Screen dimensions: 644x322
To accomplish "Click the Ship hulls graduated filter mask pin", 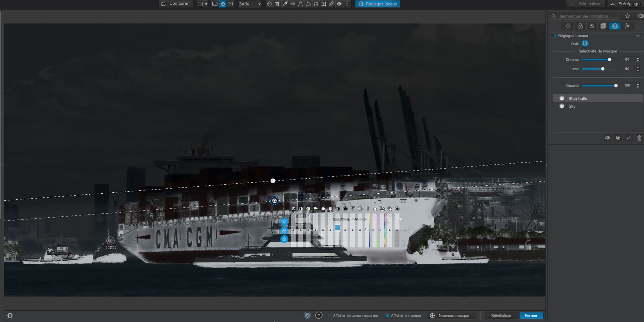I will point(274,201).
